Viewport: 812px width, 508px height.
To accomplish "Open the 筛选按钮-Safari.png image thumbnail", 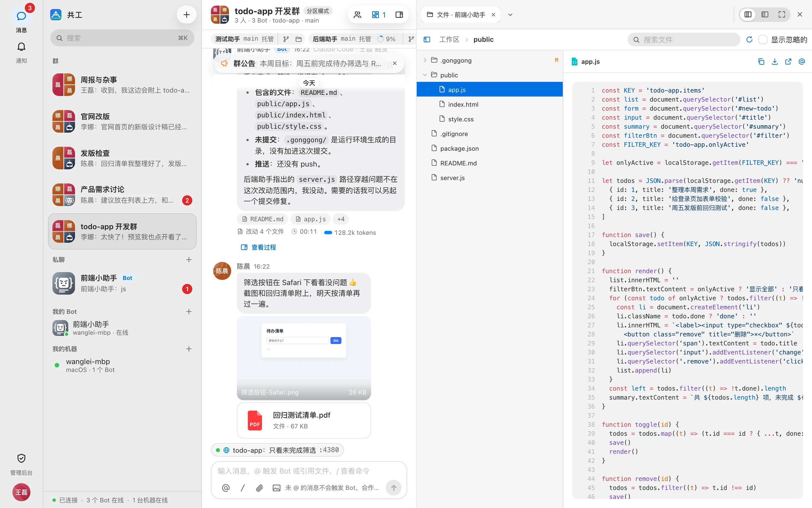I will [x=304, y=358].
